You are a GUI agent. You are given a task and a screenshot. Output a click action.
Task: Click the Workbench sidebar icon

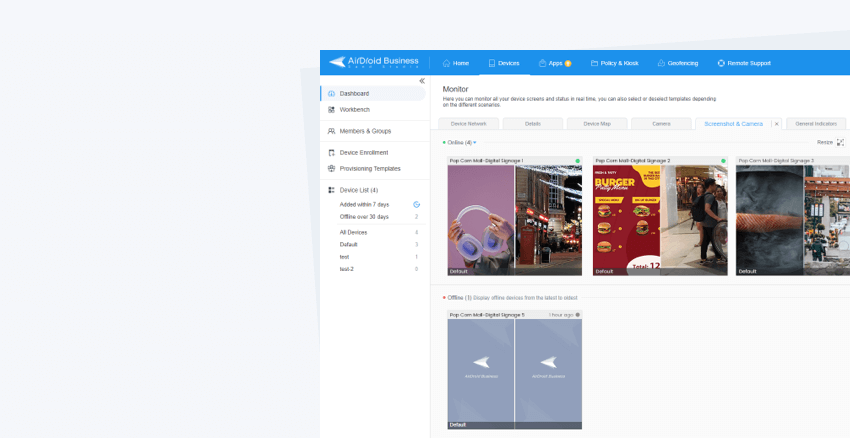(x=332, y=109)
